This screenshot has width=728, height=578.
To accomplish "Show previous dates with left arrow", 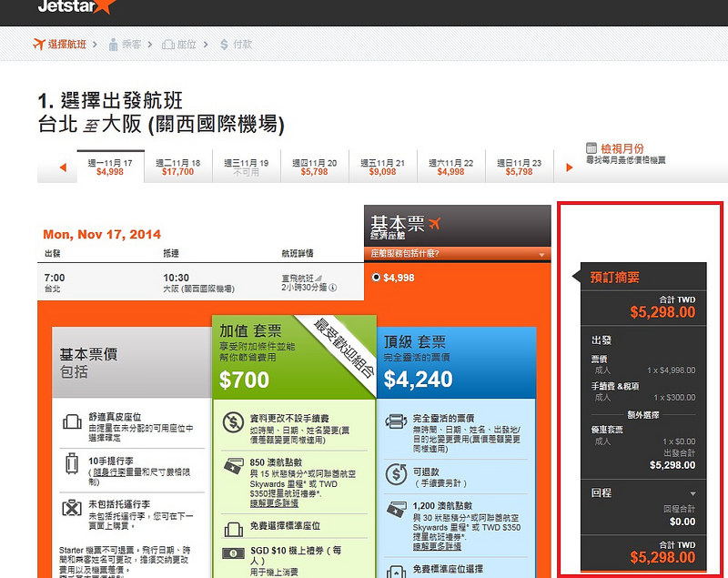I will pyautogui.click(x=63, y=167).
